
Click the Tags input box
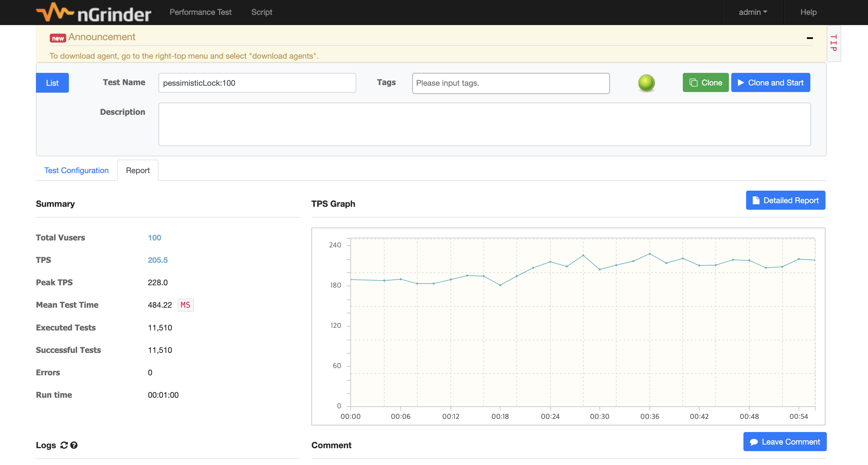click(510, 83)
